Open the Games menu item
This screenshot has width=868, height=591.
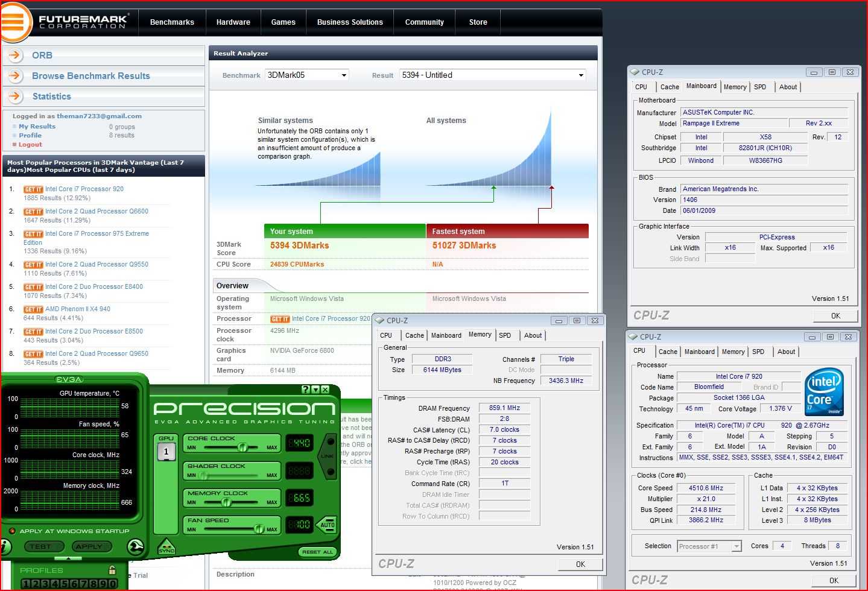click(x=284, y=22)
